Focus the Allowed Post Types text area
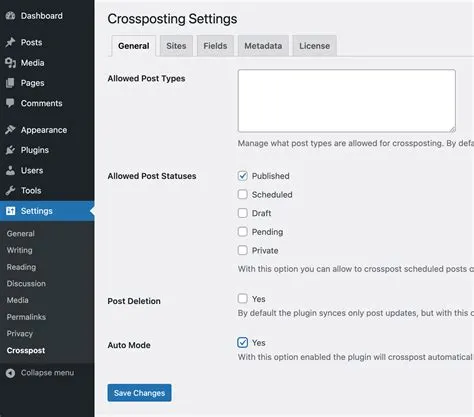This screenshot has width=474, height=417. coord(347,101)
